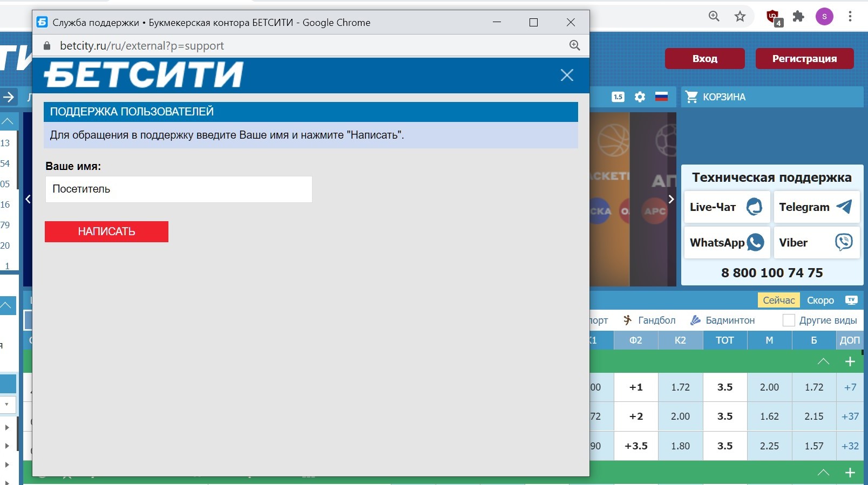Select the Бадминтон sport filter
This screenshot has width=868, height=485.
722,320
